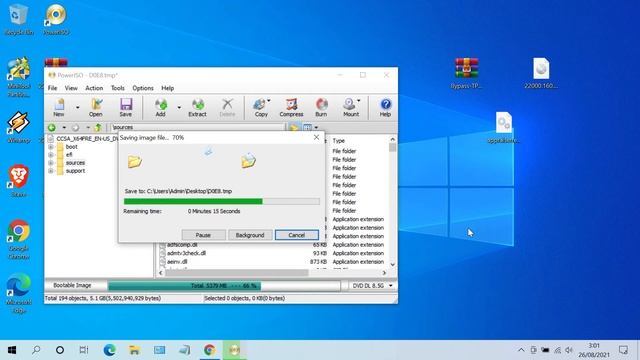This screenshot has width=640, height=360.
Task: Click the Windows Start button
Action: pyautogui.click(x=12, y=350)
